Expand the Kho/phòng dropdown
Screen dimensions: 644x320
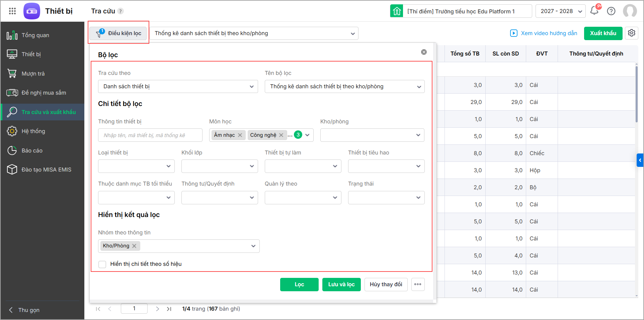[372, 135]
